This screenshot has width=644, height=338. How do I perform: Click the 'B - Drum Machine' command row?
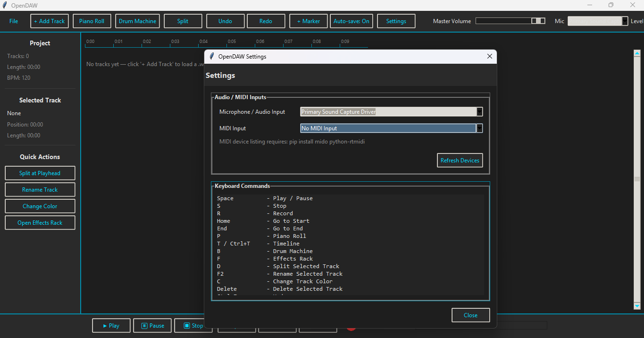[x=265, y=251]
